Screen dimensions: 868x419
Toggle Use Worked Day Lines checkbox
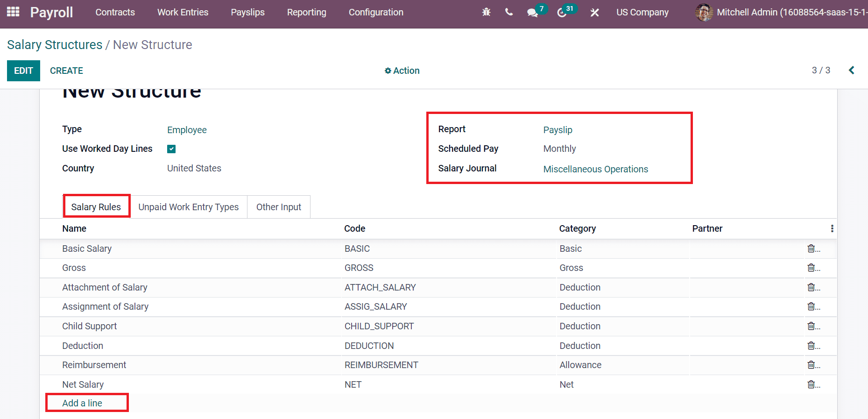(x=171, y=149)
